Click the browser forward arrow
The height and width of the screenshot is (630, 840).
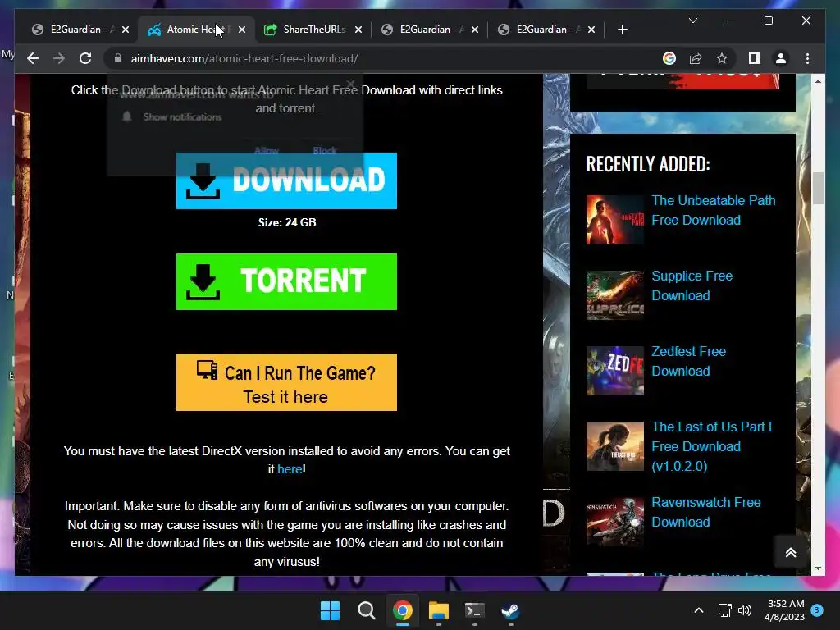point(59,58)
